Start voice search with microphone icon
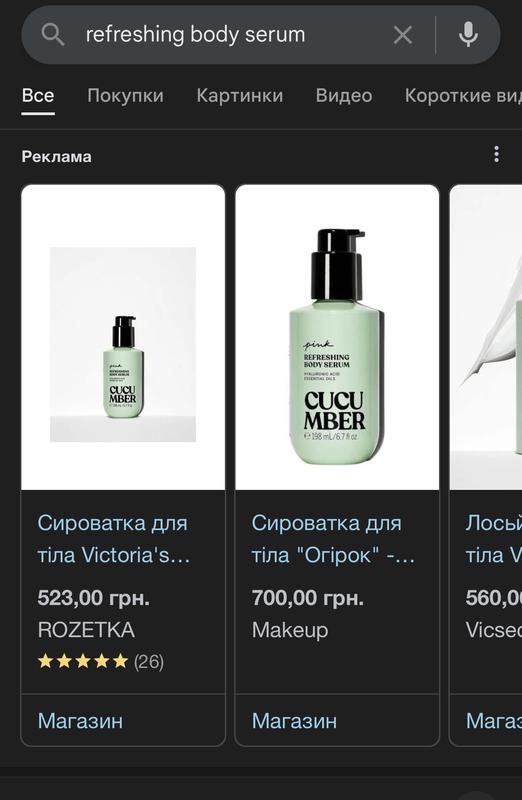The height and width of the screenshot is (800, 522). [468, 35]
